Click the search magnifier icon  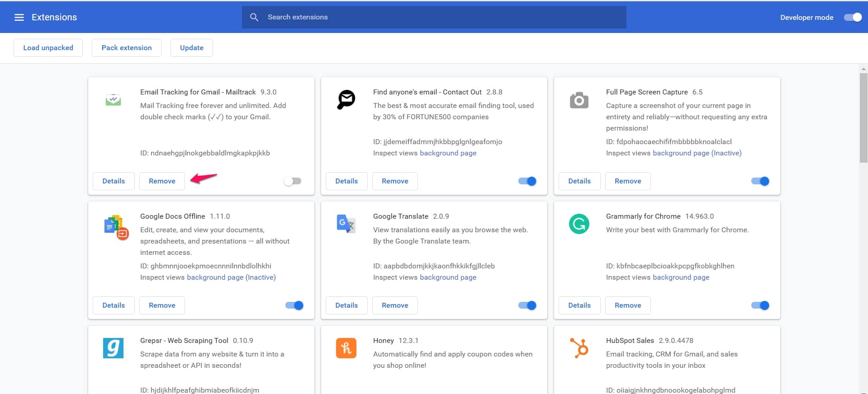[254, 17]
